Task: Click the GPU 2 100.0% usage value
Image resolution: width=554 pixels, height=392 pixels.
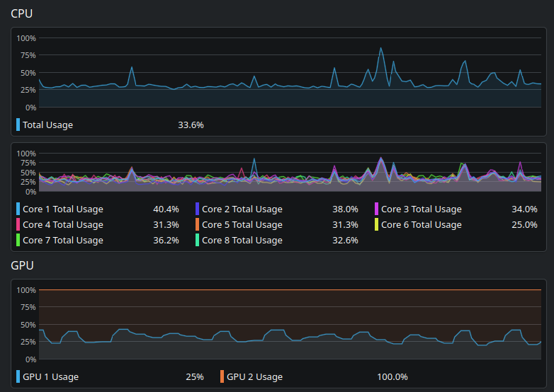Action: click(392, 377)
